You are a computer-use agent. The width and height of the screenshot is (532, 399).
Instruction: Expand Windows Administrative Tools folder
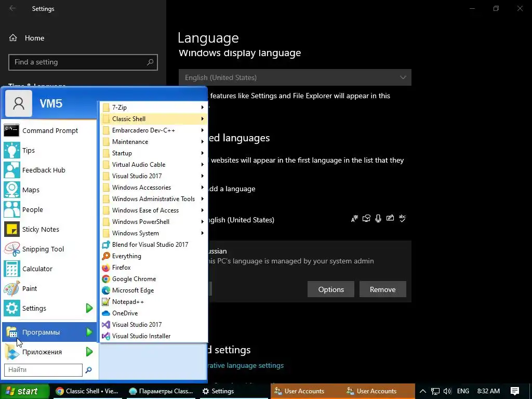(153, 199)
